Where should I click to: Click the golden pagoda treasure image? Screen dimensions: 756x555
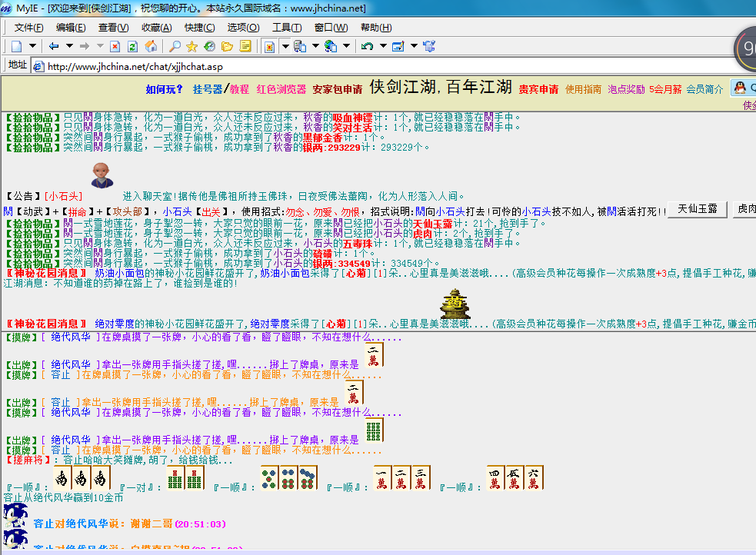coord(455,304)
